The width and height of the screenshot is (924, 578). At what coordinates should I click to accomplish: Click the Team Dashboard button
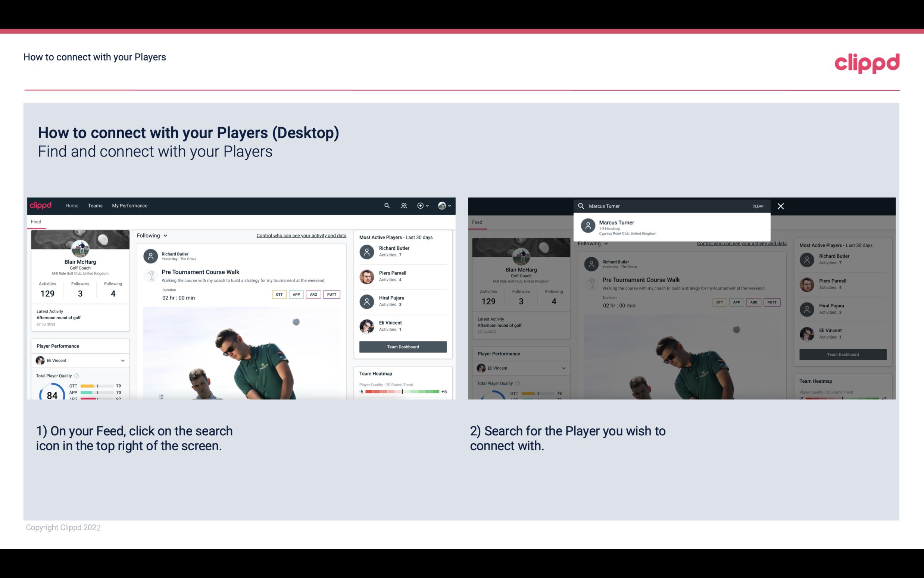(x=402, y=346)
